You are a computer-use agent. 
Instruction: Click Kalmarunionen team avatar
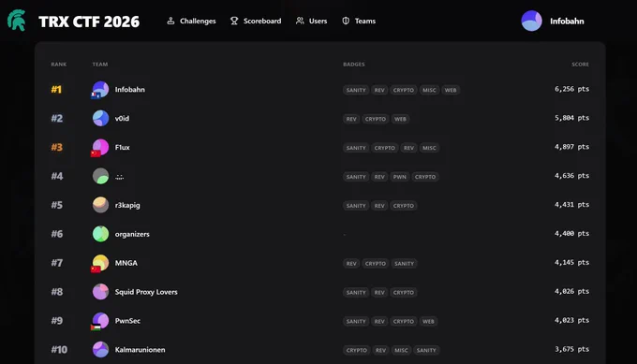click(100, 349)
